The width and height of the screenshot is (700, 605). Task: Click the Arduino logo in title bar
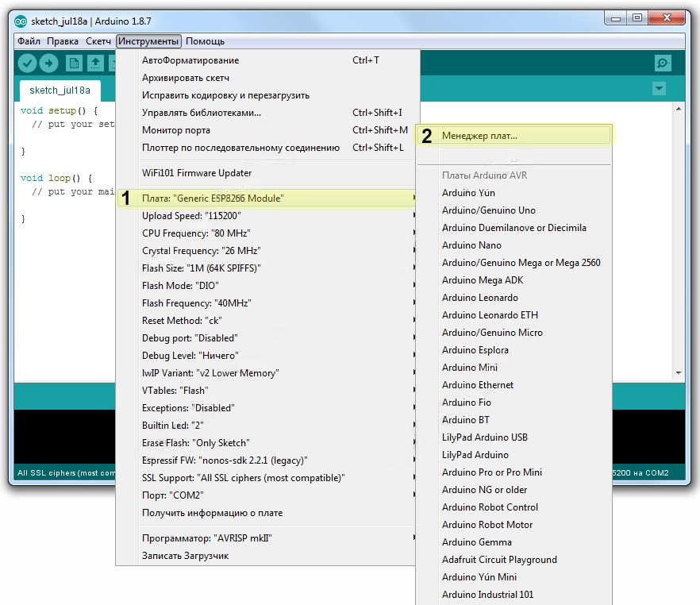[21, 19]
